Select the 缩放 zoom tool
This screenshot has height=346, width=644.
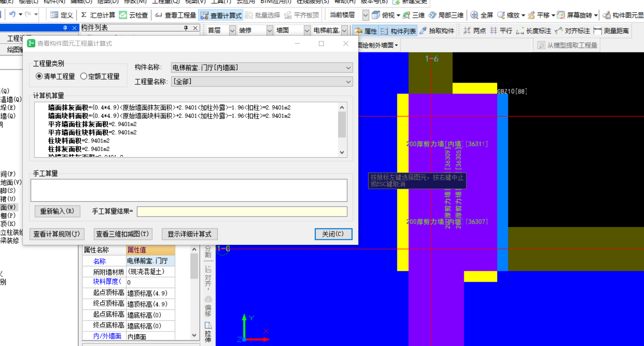click(x=509, y=15)
